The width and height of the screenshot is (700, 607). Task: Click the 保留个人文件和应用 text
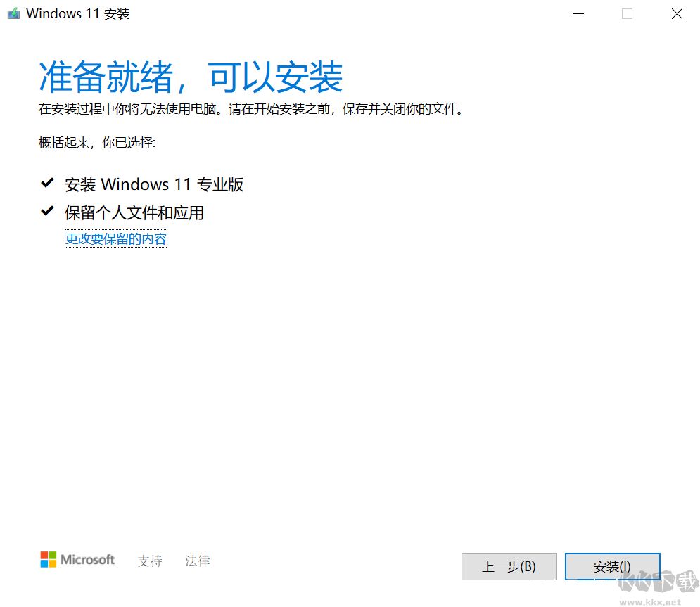[x=134, y=213]
